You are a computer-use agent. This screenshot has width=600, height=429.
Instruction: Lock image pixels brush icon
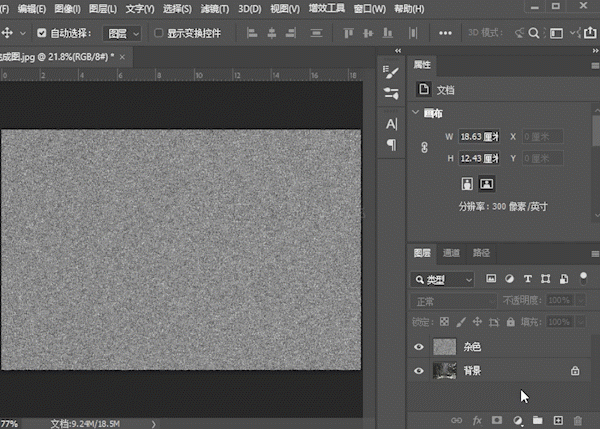click(x=461, y=322)
